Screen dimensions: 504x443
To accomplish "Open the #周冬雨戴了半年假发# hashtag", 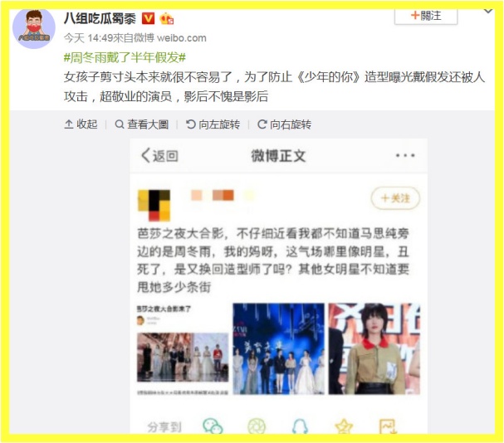I will (125, 58).
